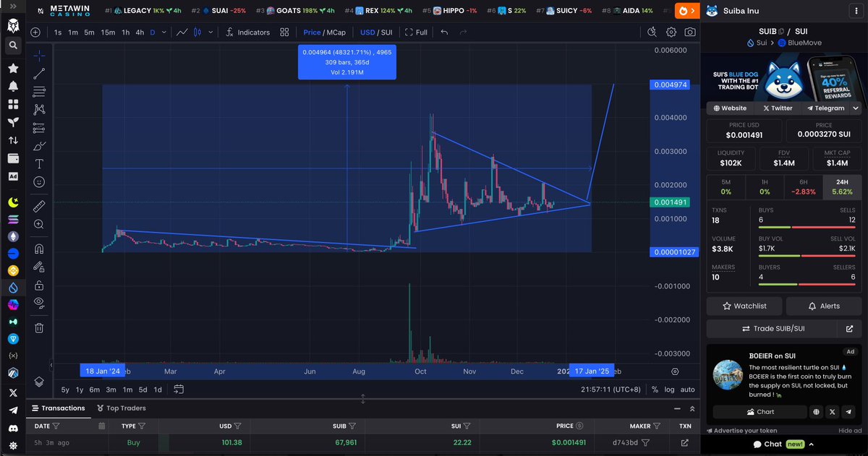Select the ruler measure tool
The height and width of the screenshot is (456, 868).
[x=39, y=206]
